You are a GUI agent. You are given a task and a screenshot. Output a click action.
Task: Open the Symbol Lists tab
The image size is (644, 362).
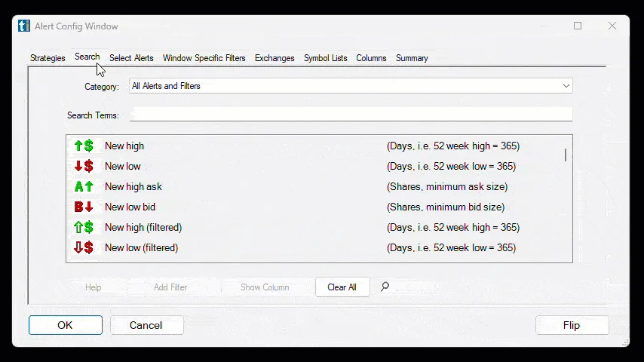[x=326, y=58]
